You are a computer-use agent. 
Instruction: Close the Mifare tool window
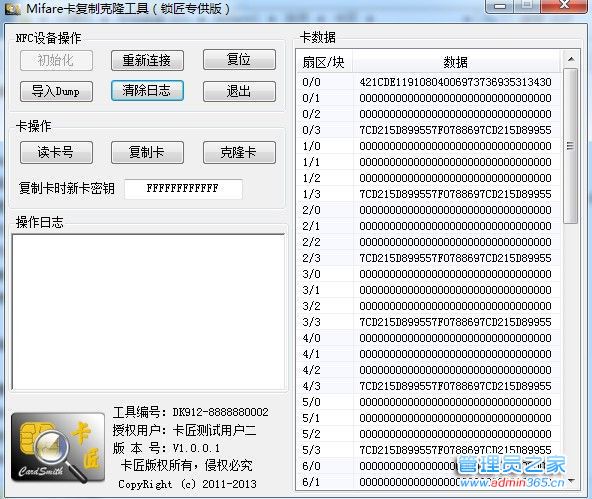point(564,5)
